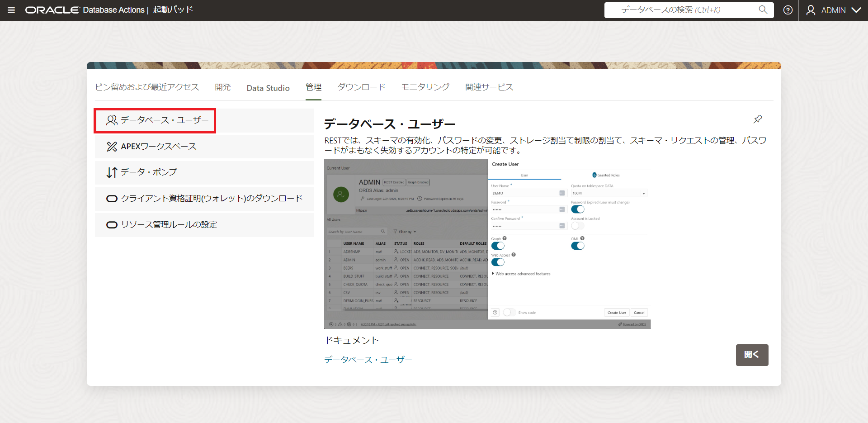Open the 関連サービス tab
The image size is (868, 423).
point(489,87)
